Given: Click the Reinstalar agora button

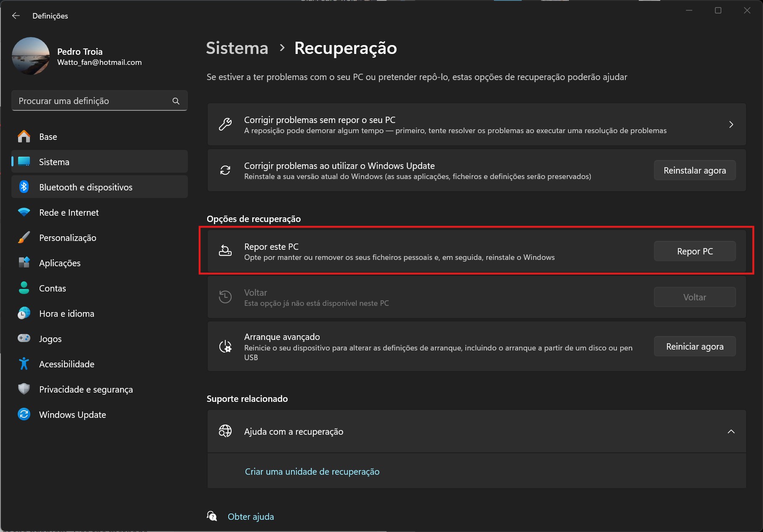Looking at the screenshot, I should pos(695,170).
